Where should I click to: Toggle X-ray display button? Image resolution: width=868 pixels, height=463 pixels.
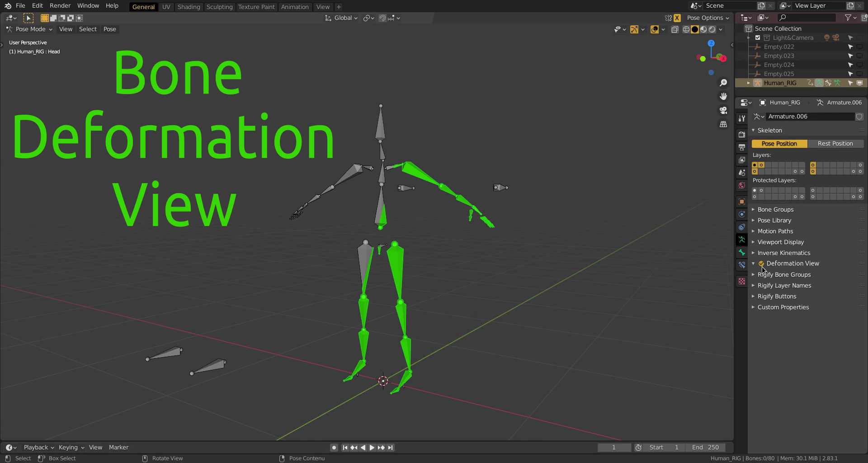pos(675,29)
